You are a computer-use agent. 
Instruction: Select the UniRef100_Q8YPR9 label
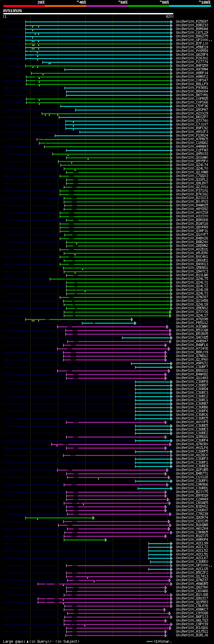click(x=192, y=227)
